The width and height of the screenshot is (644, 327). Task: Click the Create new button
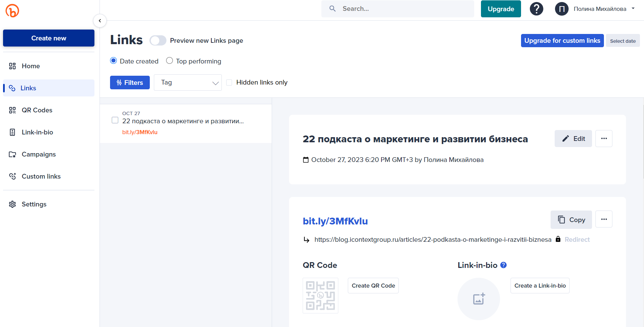click(x=49, y=38)
